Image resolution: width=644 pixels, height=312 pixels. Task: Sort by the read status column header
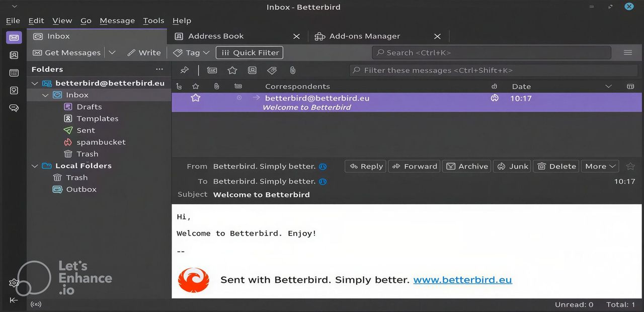[238, 87]
